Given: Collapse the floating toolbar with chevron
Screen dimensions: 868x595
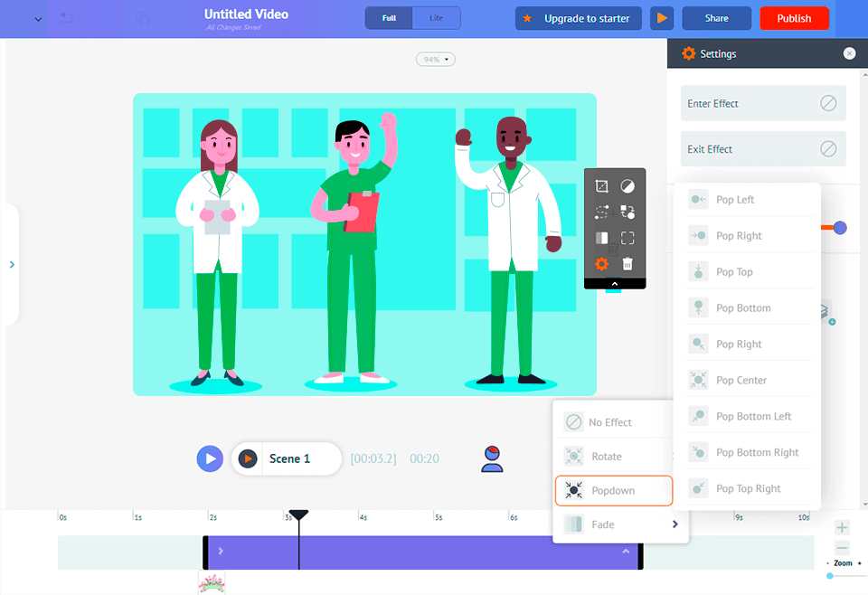Looking at the screenshot, I should pos(614,284).
